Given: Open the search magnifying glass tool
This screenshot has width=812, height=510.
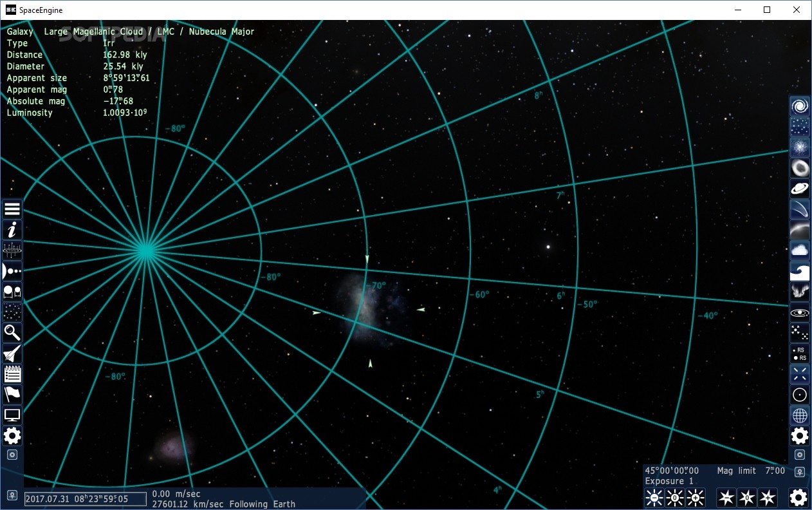Looking at the screenshot, I should click(12, 333).
